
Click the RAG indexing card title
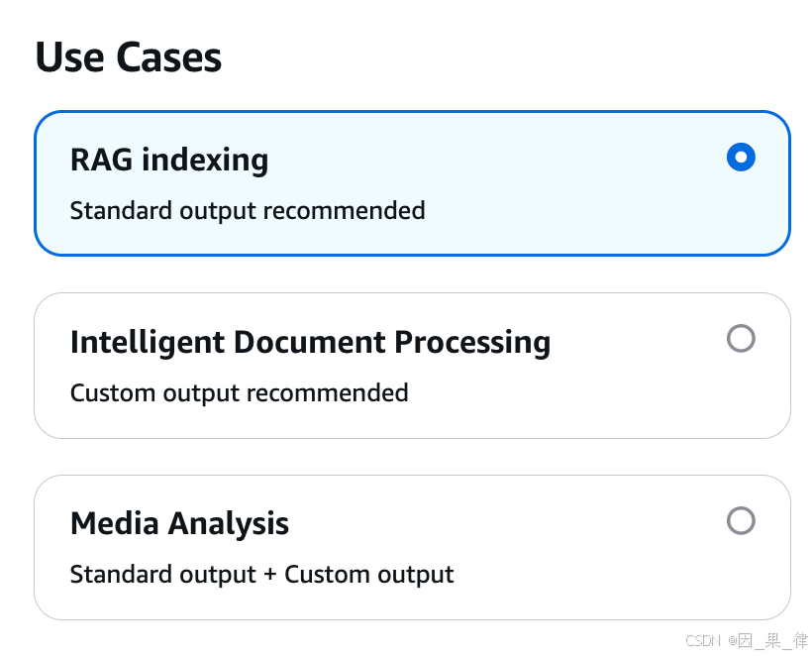[169, 161]
